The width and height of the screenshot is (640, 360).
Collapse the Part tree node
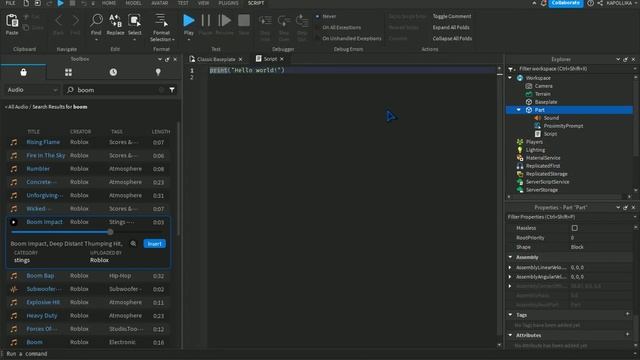pyautogui.click(x=518, y=110)
